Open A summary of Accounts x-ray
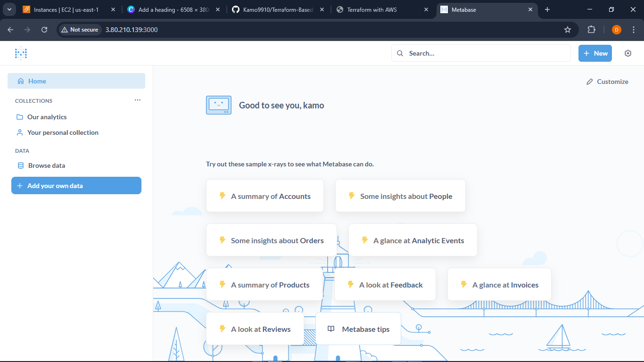The image size is (644, 362). 265,196
